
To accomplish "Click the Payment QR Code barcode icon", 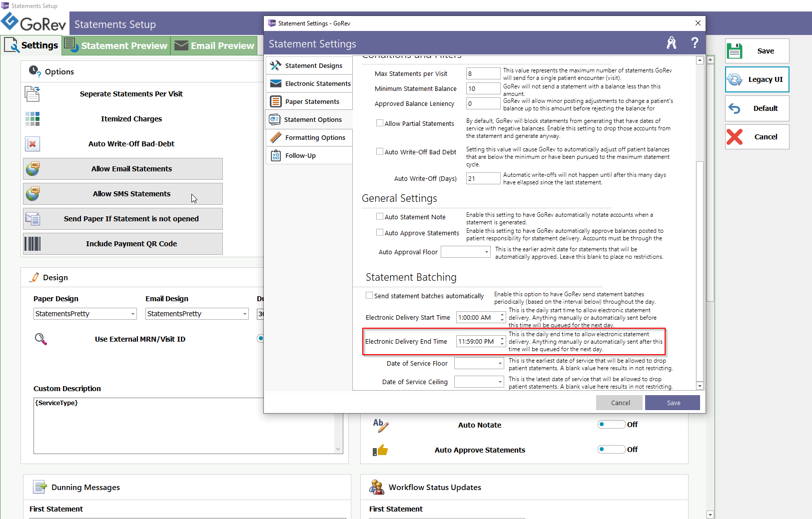I will [32, 244].
